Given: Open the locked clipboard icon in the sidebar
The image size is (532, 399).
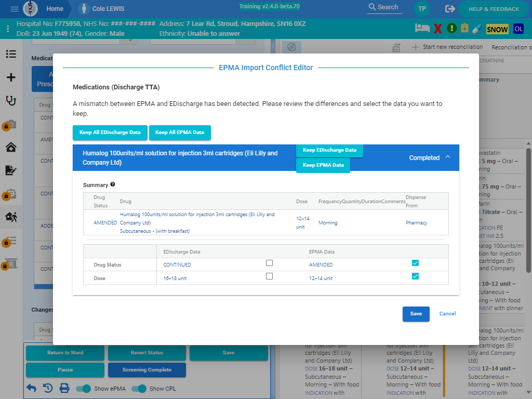Looking at the screenshot, I should pyautogui.click(x=10, y=194).
